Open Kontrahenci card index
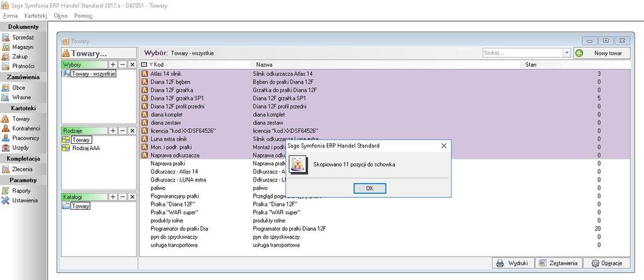 point(21,128)
